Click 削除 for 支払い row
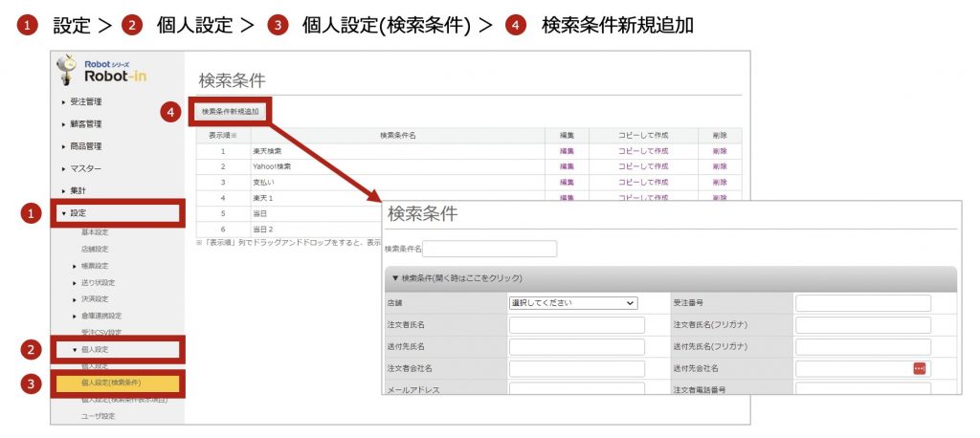This screenshot has width=980, height=438. pyautogui.click(x=720, y=183)
